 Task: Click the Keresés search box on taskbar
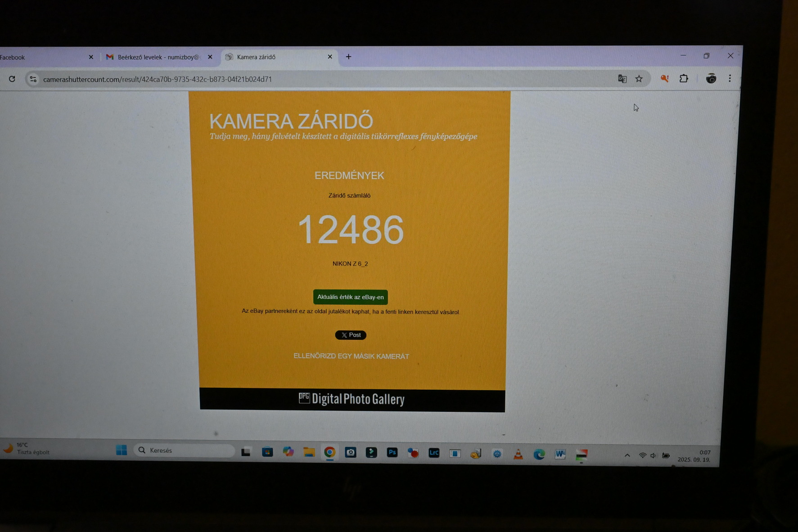click(x=185, y=450)
